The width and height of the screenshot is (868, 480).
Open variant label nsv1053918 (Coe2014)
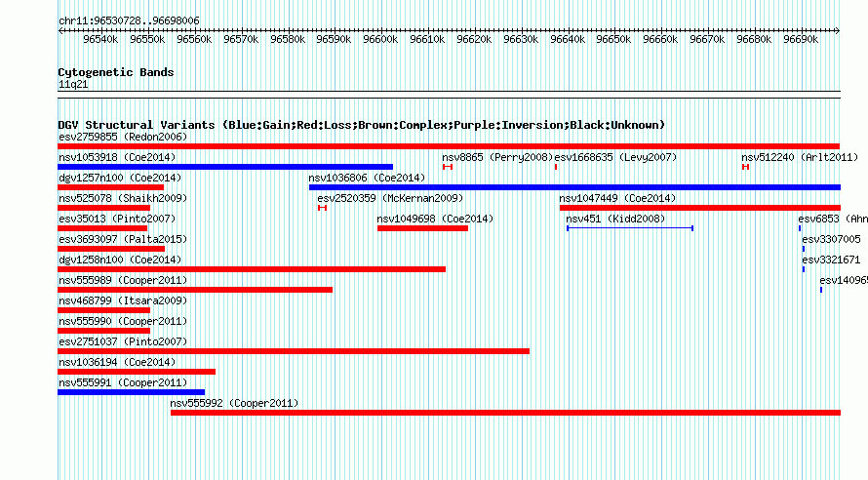click(117, 157)
